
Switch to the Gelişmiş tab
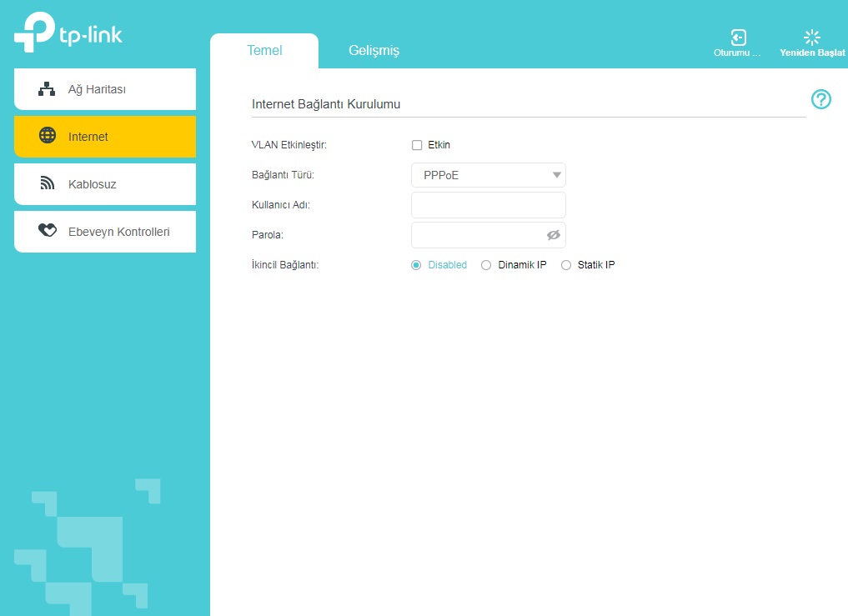point(374,50)
